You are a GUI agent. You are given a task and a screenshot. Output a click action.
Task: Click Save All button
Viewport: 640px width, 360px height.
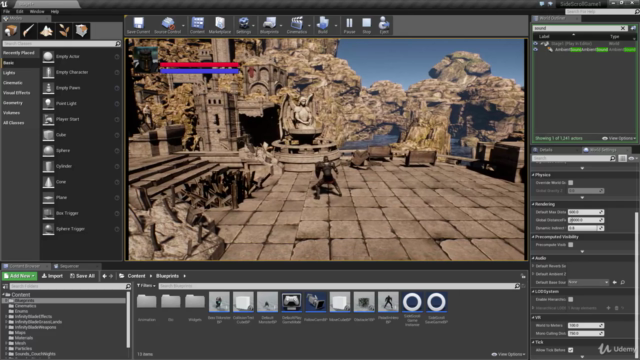tap(82, 276)
